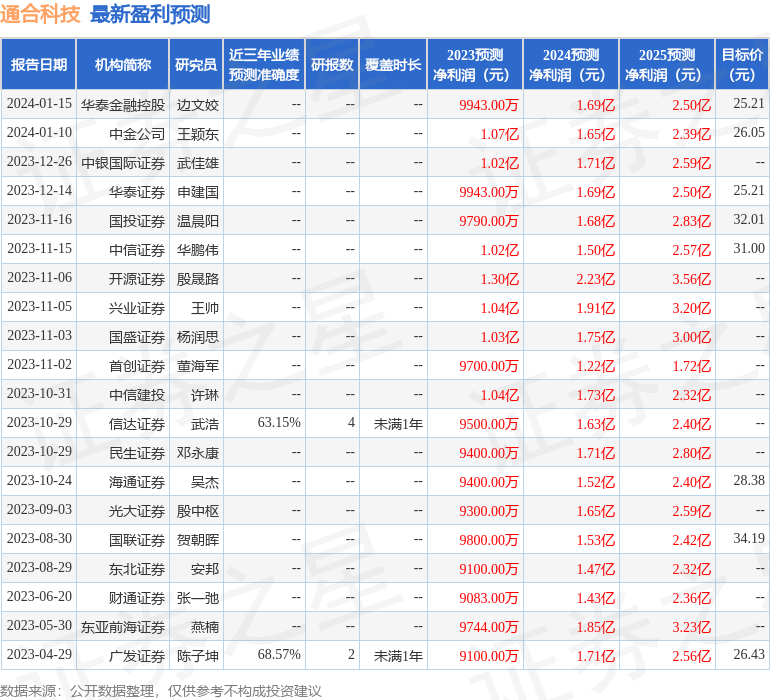Viewport: 770px width, 700px height.
Task: Click the 中银国际证券 institution cell
Action: [123, 163]
